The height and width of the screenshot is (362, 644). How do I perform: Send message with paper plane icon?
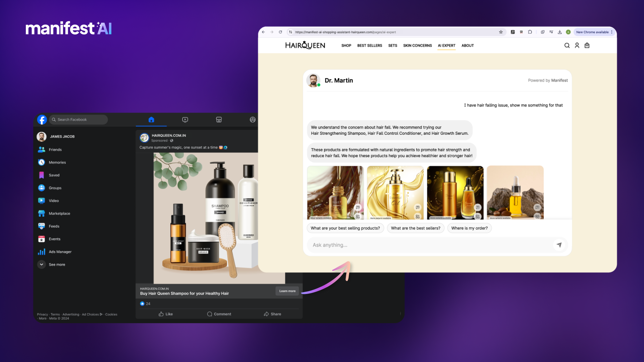click(559, 245)
